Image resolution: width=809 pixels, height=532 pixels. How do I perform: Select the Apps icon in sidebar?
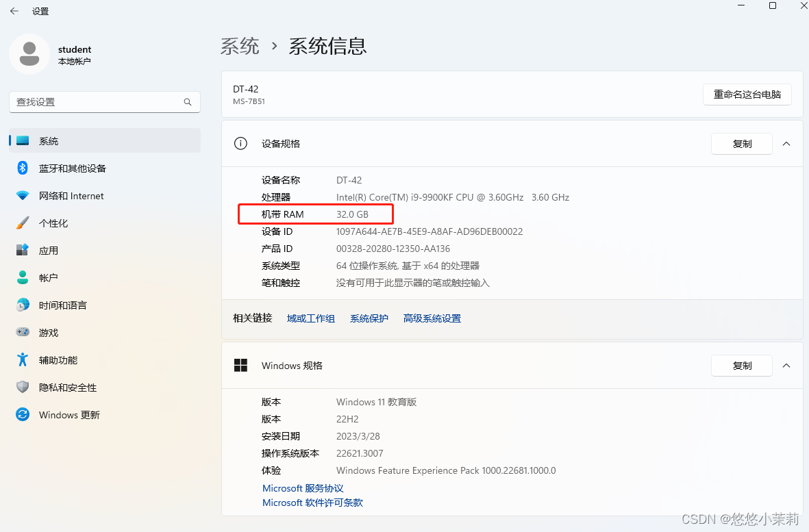point(23,250)
